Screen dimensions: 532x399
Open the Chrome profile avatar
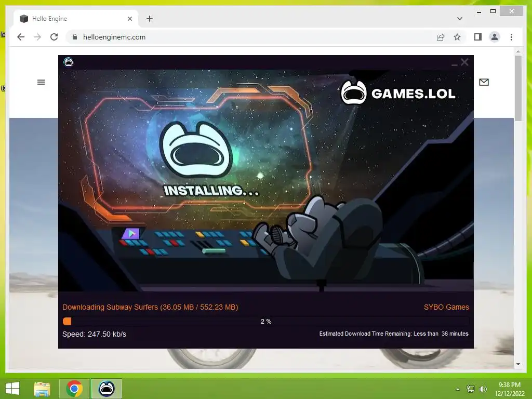point(495,37)
